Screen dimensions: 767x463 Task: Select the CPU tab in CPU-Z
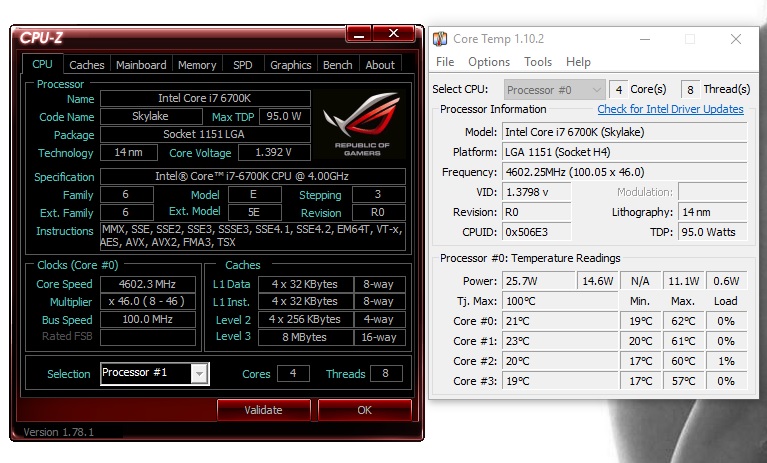pyautogui.click(x=43, y=64)
